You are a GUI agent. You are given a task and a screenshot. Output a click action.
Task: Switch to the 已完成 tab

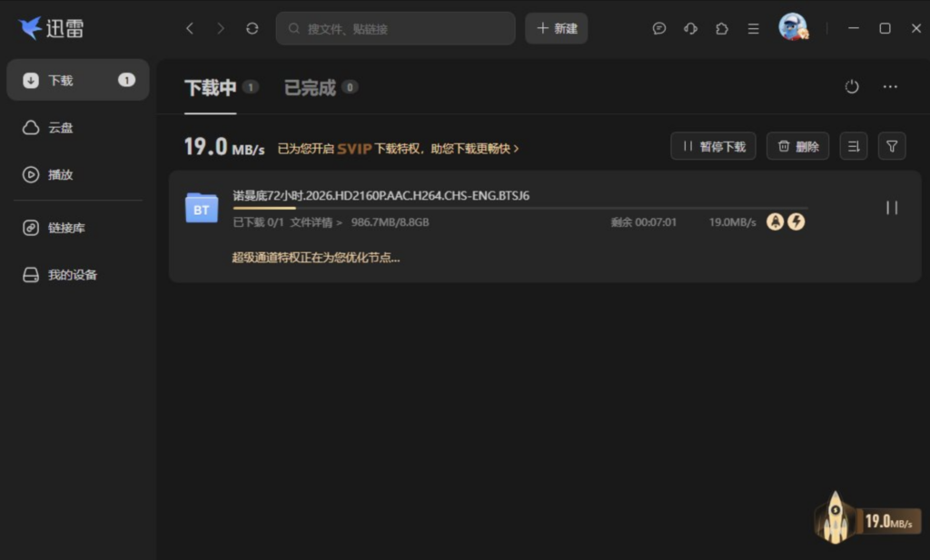tap(311, 88)
